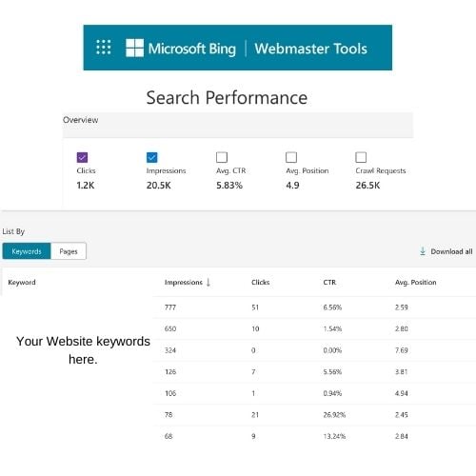This screenshot has width=476, height=476.
Task: Sort by the Keyword column header
Action: [x=22, y=282]
